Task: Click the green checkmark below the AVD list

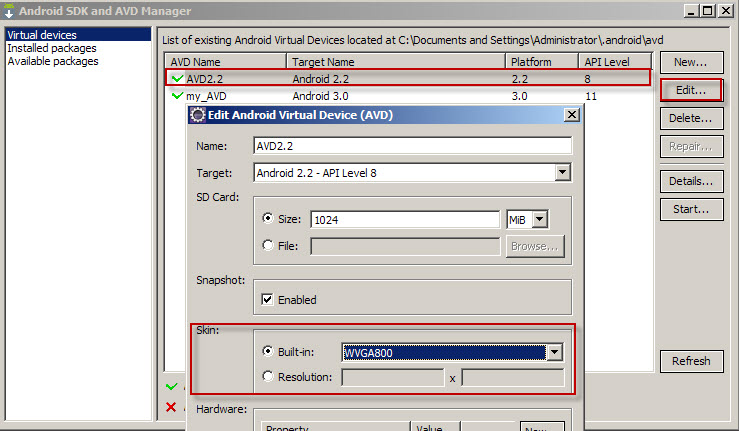Action: (172, 387)
